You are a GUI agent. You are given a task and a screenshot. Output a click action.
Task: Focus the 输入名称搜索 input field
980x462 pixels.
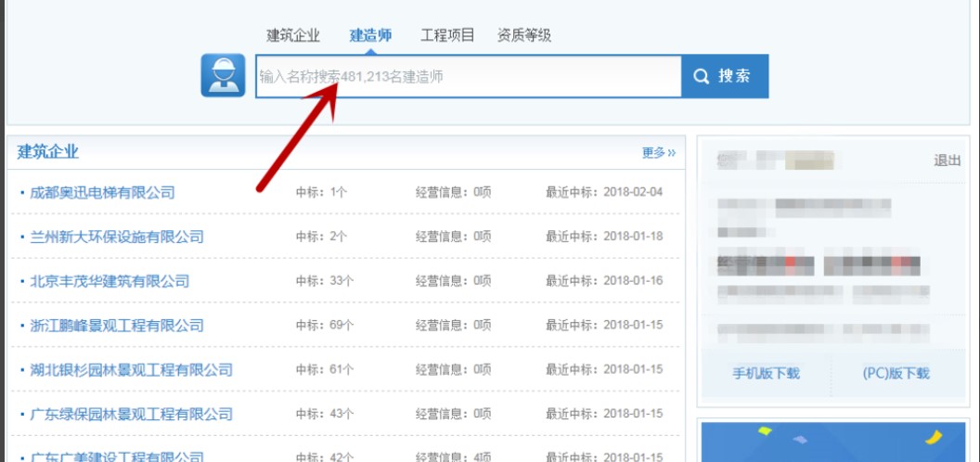(x=468, y=76)
